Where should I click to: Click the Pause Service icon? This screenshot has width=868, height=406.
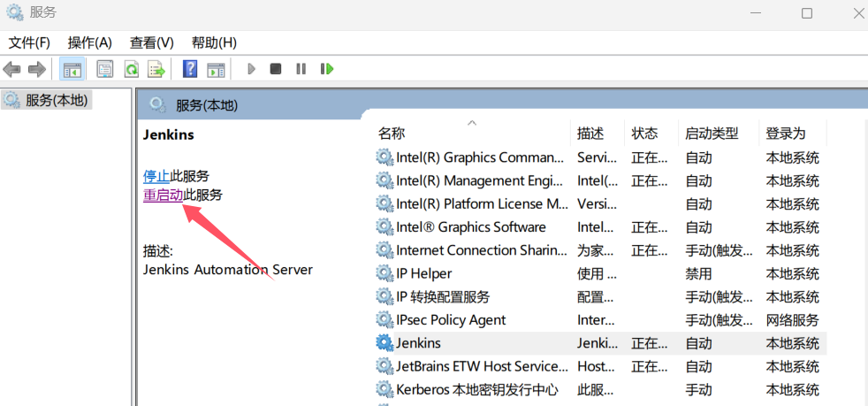coord(301,69)
